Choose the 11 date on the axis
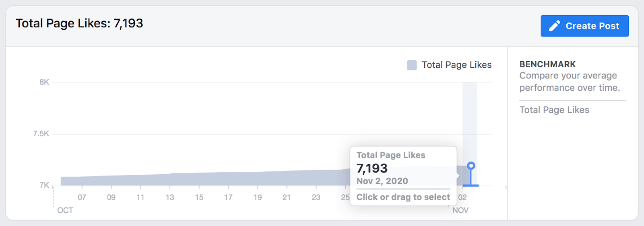This screenshot has width=644, height=226. point(140,197)
